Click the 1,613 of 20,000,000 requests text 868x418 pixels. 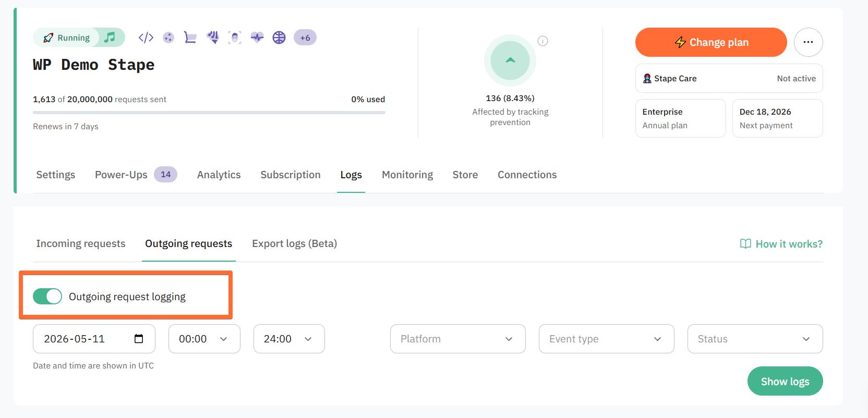[100, 99]
